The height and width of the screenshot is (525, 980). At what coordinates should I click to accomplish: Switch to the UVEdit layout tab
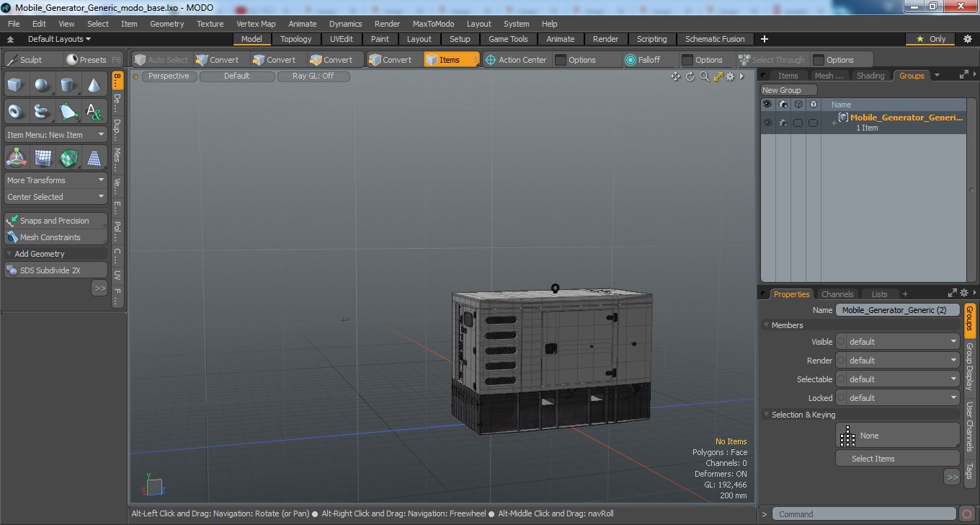342,39
